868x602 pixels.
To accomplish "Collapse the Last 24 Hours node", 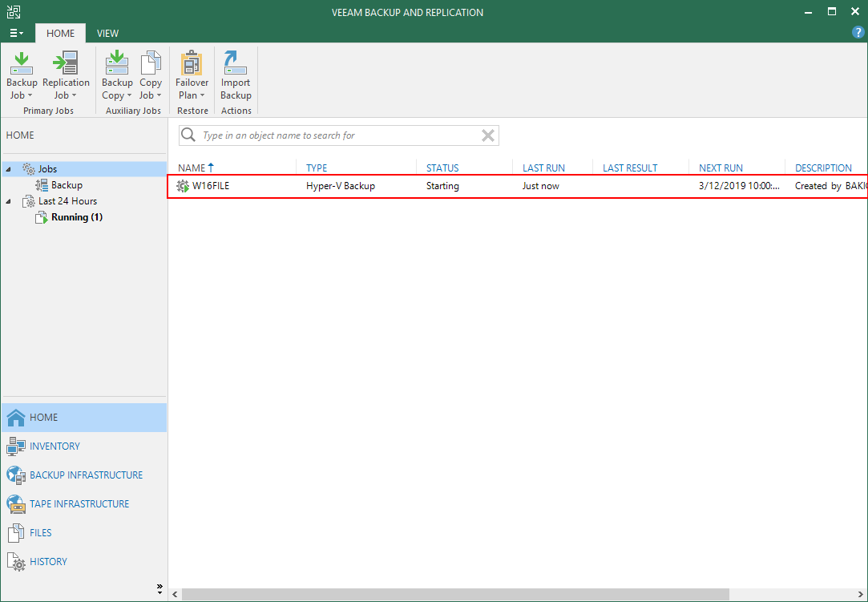I will (9, 201).
